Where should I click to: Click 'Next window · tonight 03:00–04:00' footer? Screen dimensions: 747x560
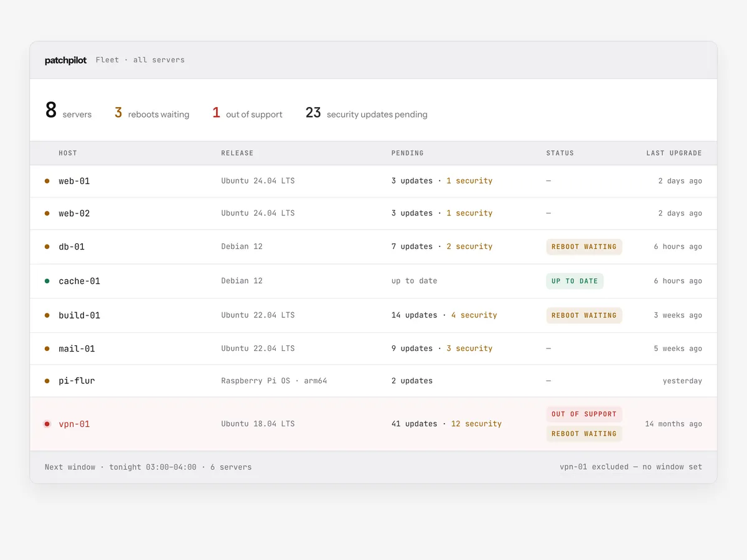[121, 467]
